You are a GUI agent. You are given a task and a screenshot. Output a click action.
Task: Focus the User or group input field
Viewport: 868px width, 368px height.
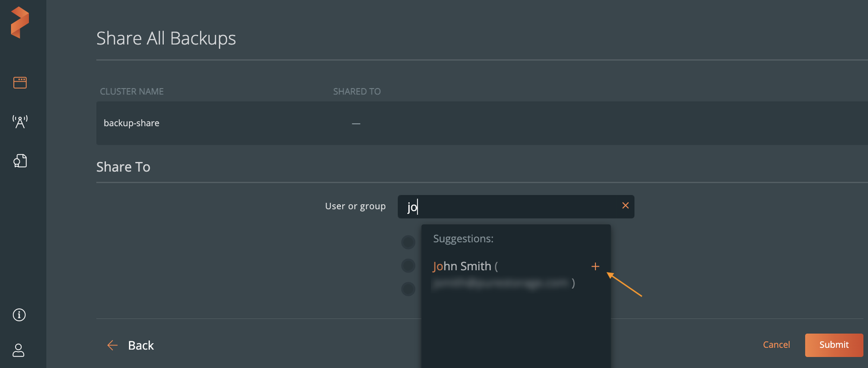point(510,206)
